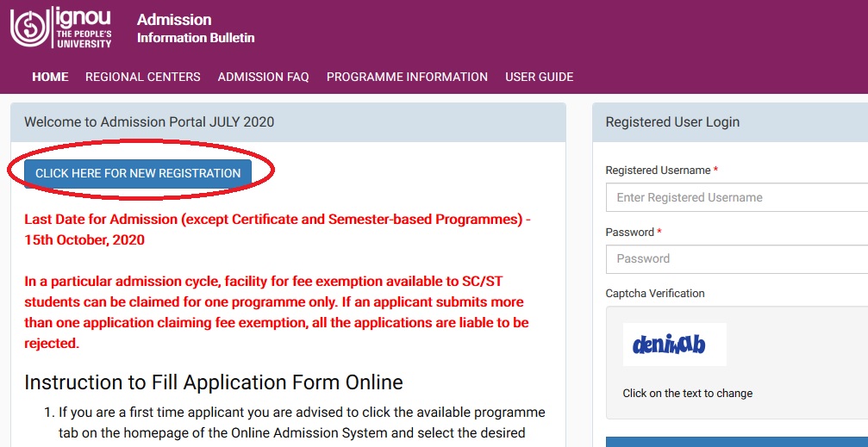Click the 'Click on the text to change' hint
The width and height of the screenshot is (868, 447).
[687, 394]
